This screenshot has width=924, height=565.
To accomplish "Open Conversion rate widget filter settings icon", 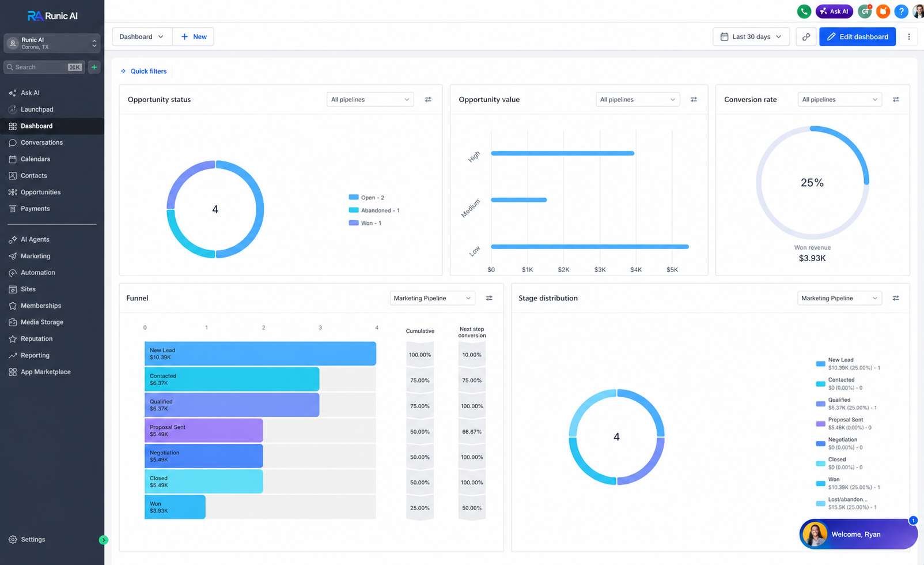I will (895, 99).
